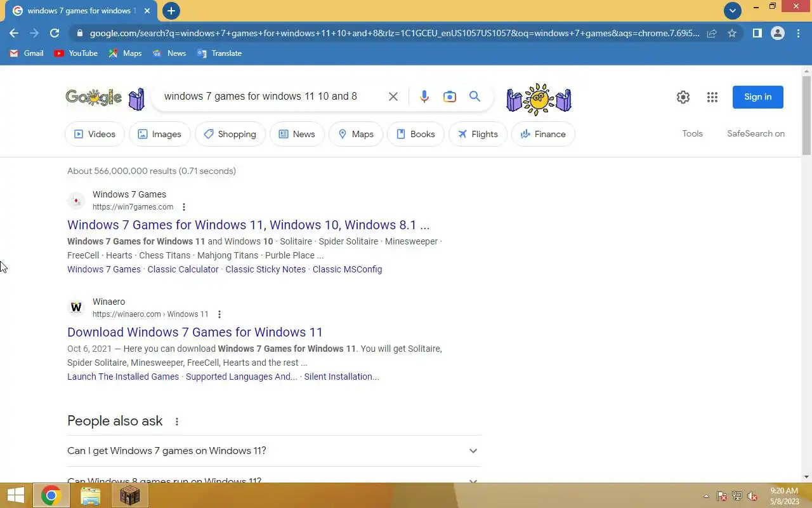Open Chrome from the taskbar
Viewport: 812px width, 508px height.
tap(51, 496)
